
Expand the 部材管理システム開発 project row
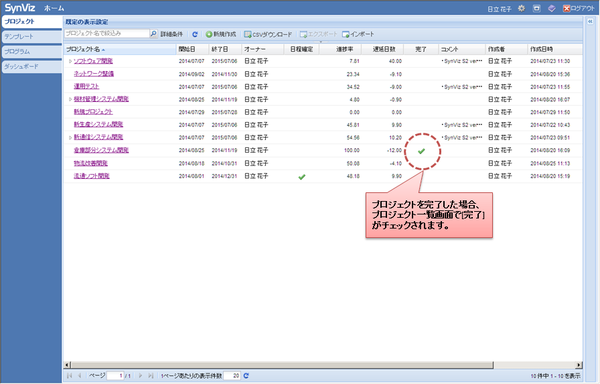(70, 99)
